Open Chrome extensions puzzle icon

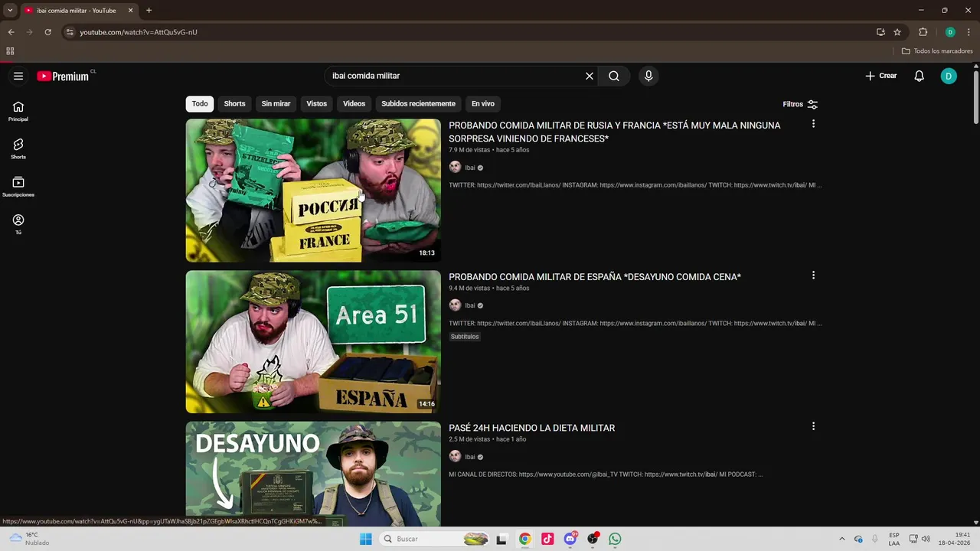923,32
